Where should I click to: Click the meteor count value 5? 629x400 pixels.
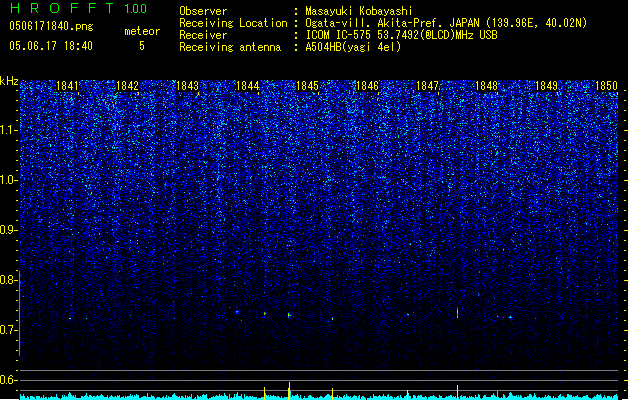[142, 46]
